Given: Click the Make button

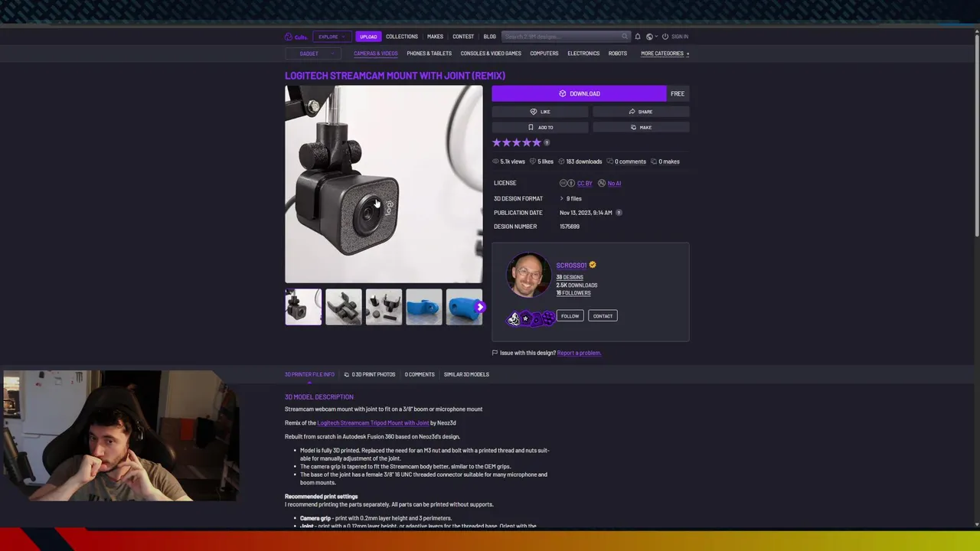Looking at the screenshot, I should click(641, 127).
